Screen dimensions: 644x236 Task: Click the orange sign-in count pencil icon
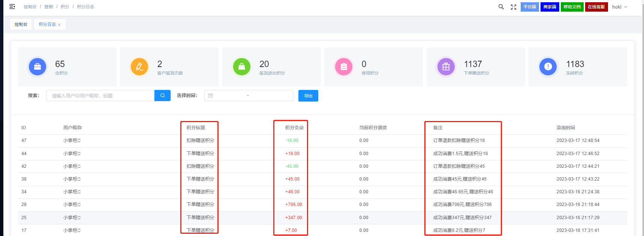[x=139, y=67]
